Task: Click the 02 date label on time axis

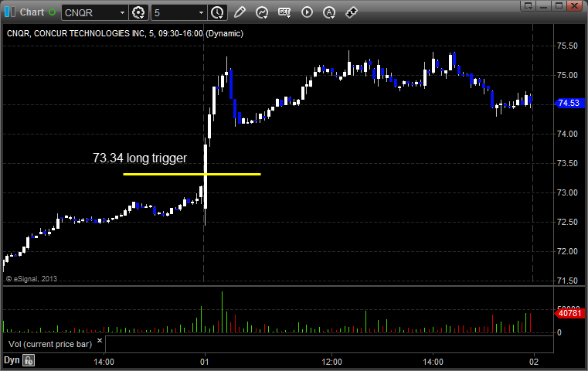Action: click(x=534, y=362)
